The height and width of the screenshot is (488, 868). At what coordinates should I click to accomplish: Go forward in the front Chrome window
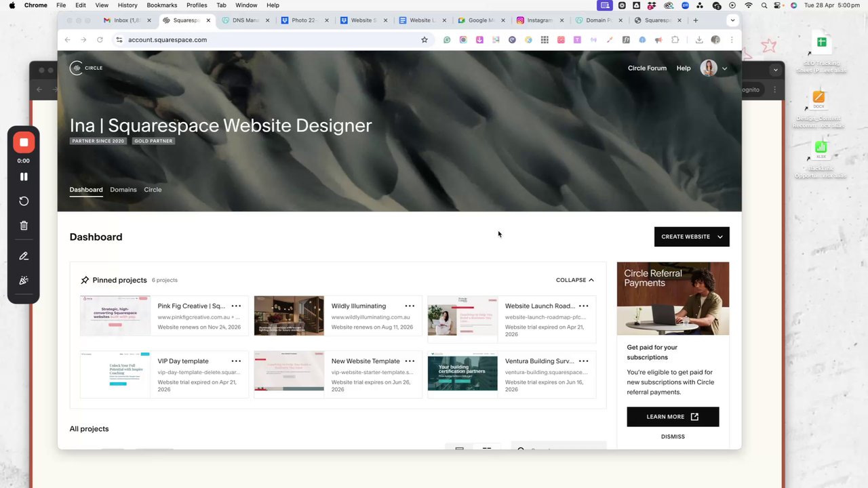[x=83, y=40]
